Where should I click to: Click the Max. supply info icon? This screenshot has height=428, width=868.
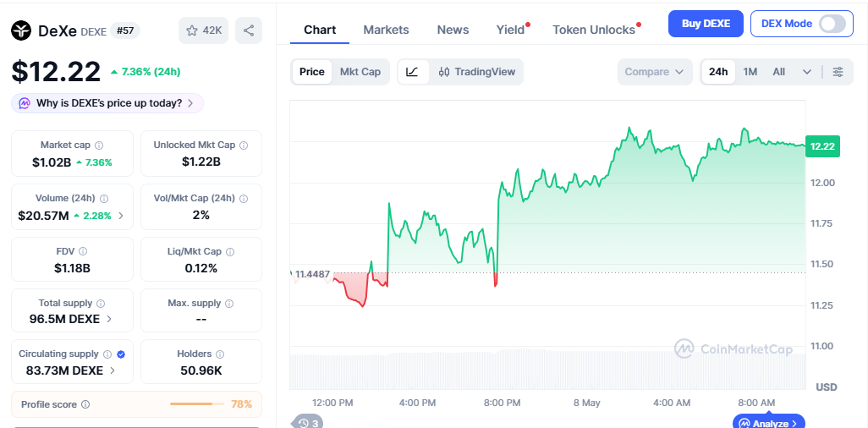click(x=229, y=304)
